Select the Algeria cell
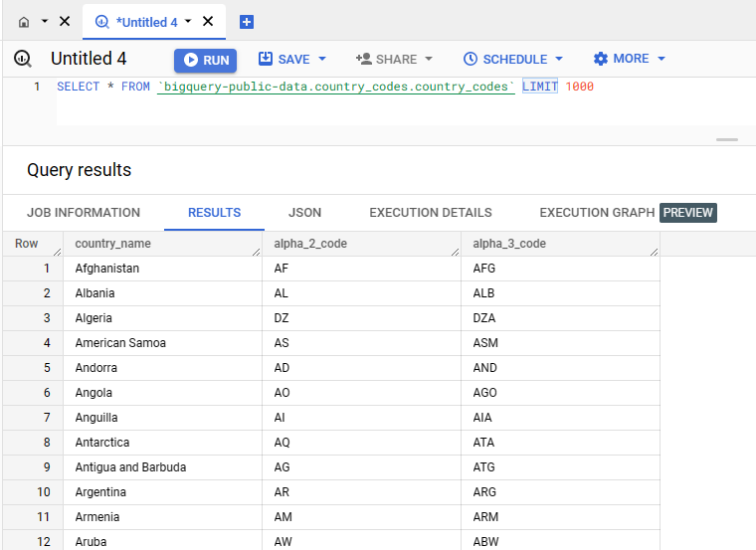 pos(163,318)
